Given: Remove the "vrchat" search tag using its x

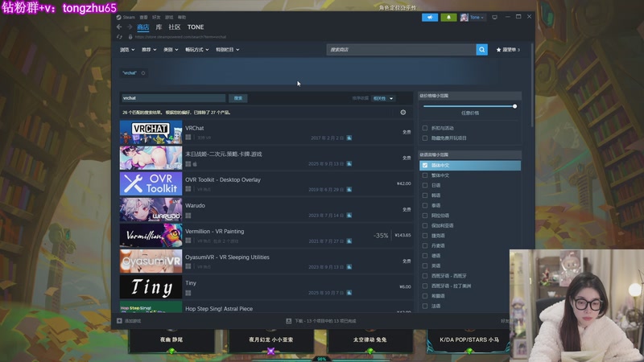Looking at the screenshot, I should tap(143, 73).
